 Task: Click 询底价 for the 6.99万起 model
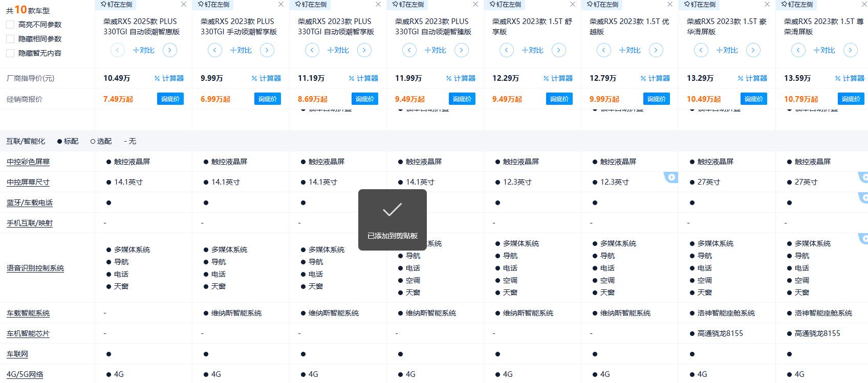(x=268, y=99)
